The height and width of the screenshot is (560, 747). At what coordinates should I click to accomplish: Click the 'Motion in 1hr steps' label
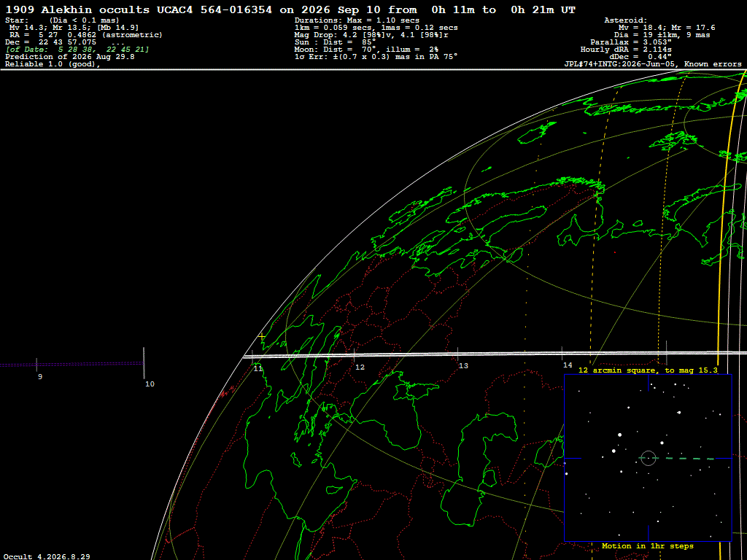[x=648, y=545]
